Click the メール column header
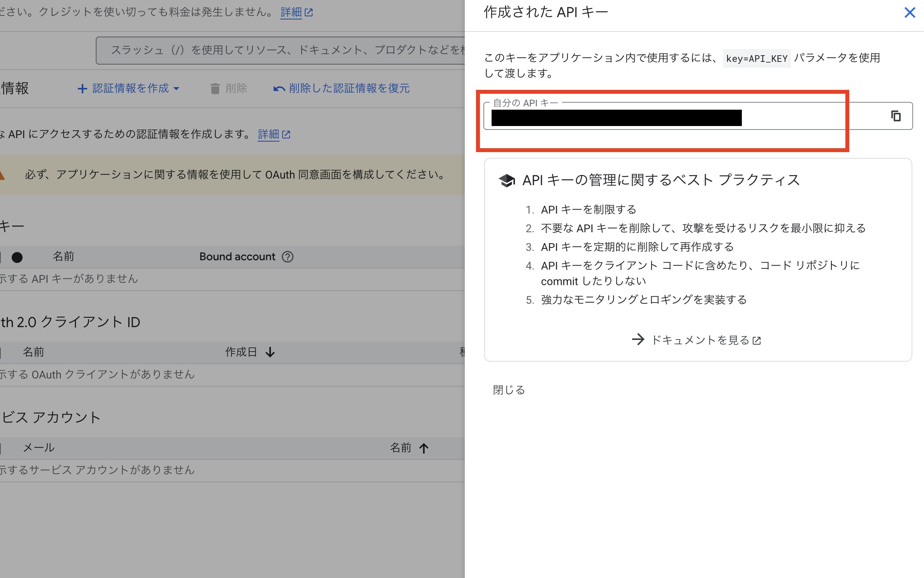Image resolution: width=924 pixels, height=578 pixels. pyautogui.click(x=39, y=448)
